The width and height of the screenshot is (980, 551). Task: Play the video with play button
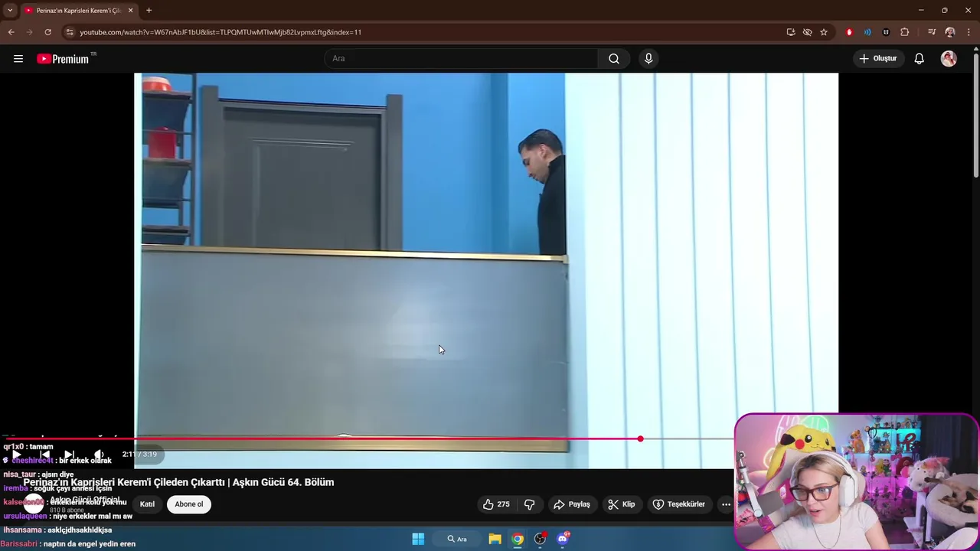pyautogui.click(x=16, y=455)
